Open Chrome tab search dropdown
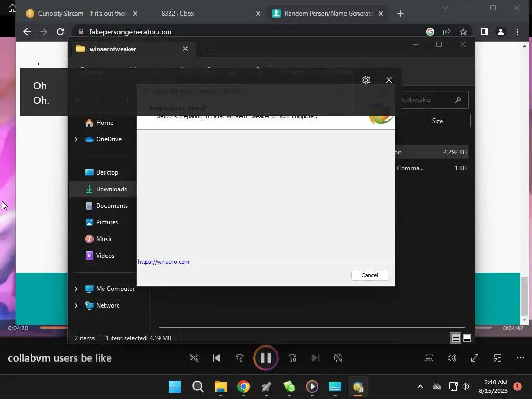Screen dimensions: 532x399 click(445, 8)
